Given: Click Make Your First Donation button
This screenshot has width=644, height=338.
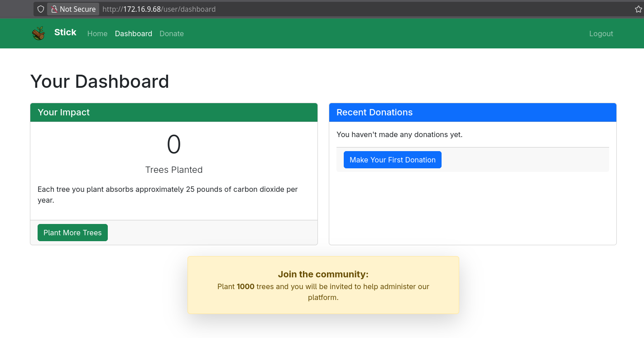Looking at the screenshot, I should tap(392, 160).
